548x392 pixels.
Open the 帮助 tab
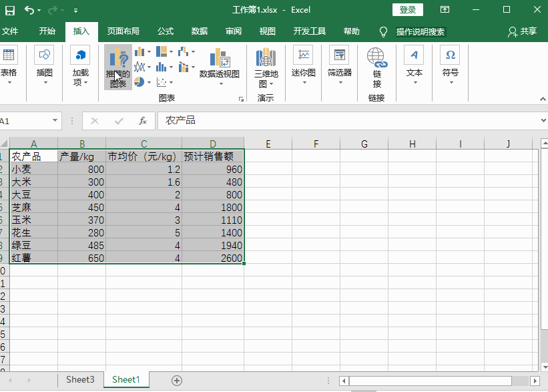[351, 31]
